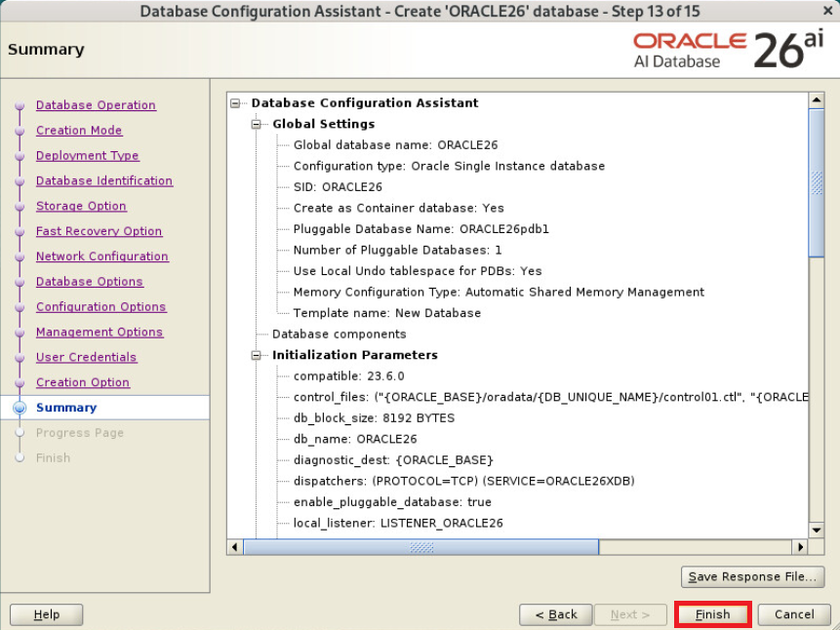The image size is (840, 630).
Task: Close the Database Configuration Assistant window
Action: 827,10
